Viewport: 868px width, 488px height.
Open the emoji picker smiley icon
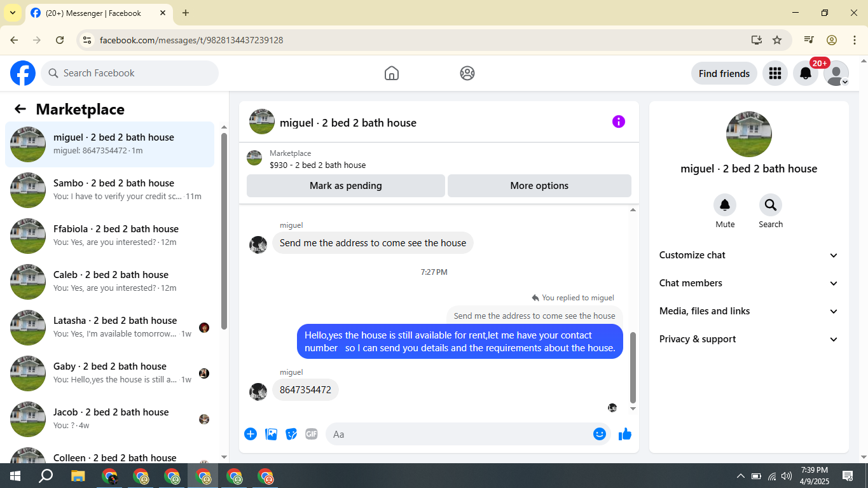600,434
